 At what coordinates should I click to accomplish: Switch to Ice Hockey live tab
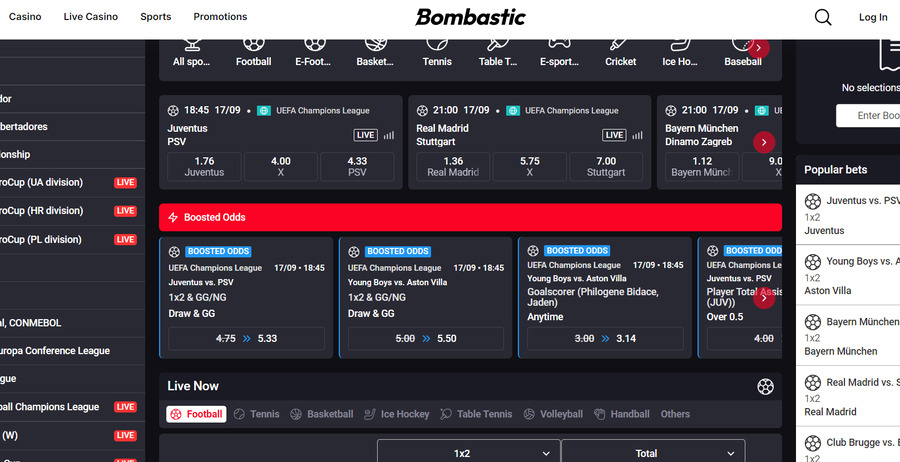(397, 414)
